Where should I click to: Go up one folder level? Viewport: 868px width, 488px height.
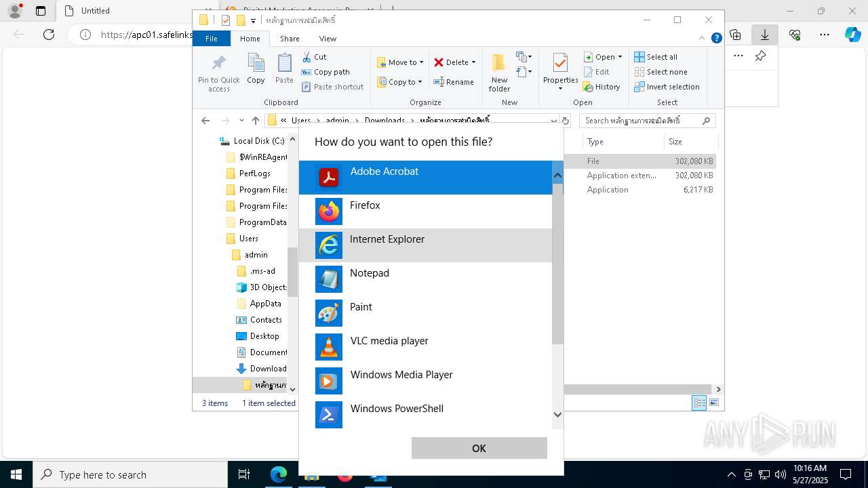[x=255, y=121]
